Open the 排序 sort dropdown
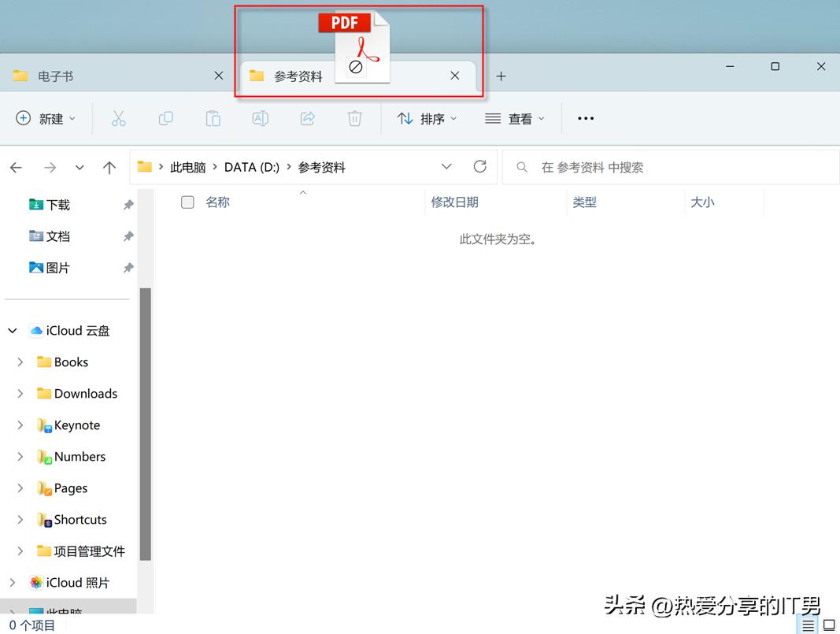Screen dimensions: 840x634 [x=427, y=118]
